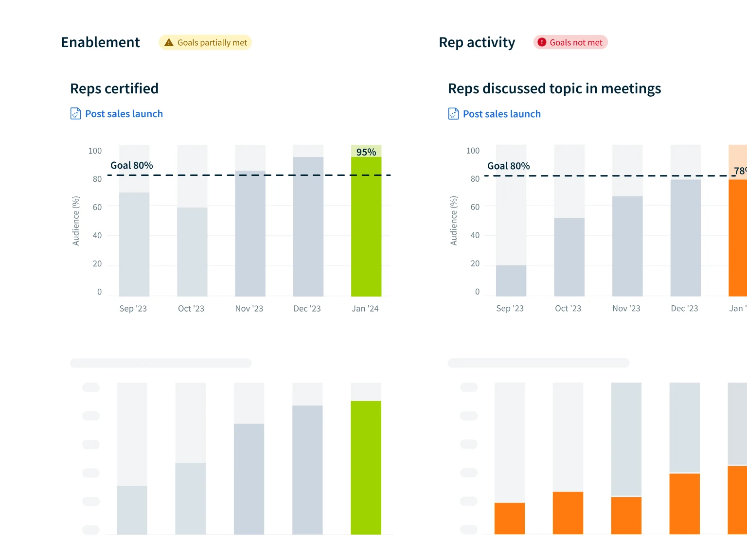The width and height of the screenshot is (747, 560).
Task: Click the Dec '23 bar in Reps certified chart
Action: 308,227
